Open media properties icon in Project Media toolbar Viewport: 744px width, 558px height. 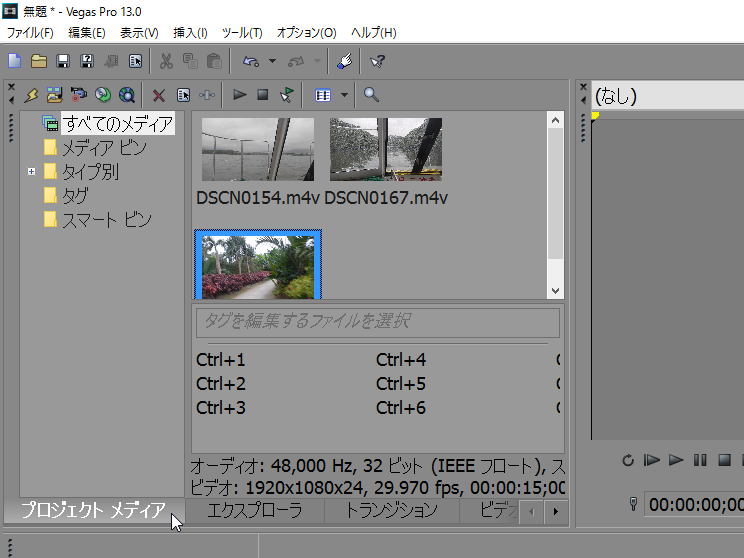pos(183,95)
